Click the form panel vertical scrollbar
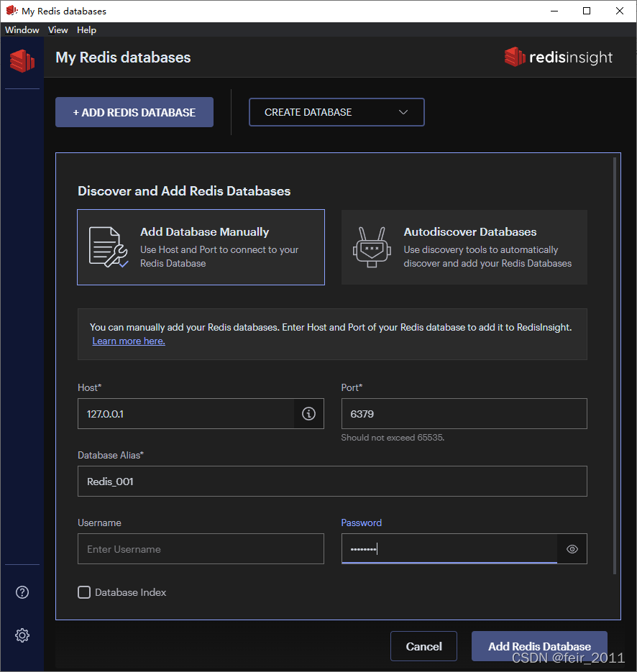The width and height of the screenshot is (637, 672). click(615, 366)
